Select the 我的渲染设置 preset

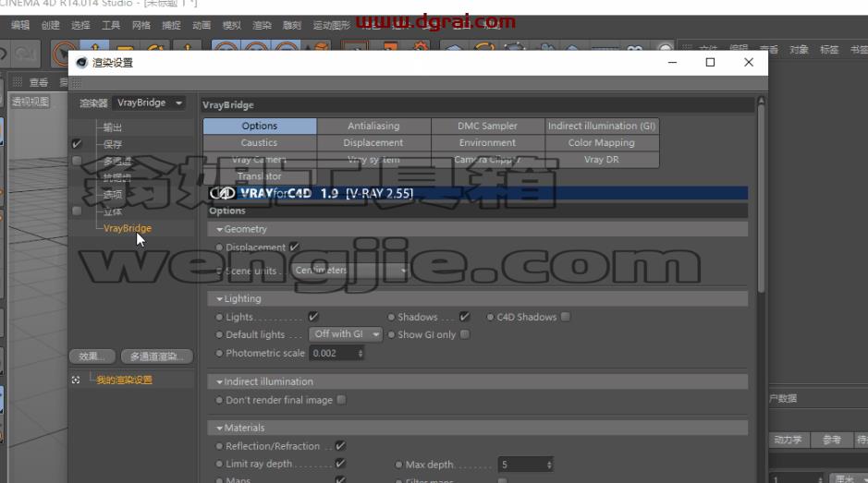pyautogui.click(x=124, y=380)
